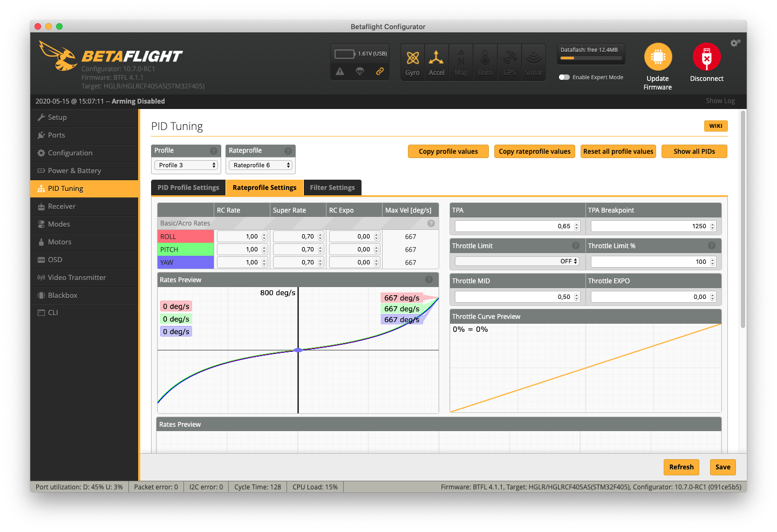Click the arming warning triangle icon

click(x=340, y=71)
